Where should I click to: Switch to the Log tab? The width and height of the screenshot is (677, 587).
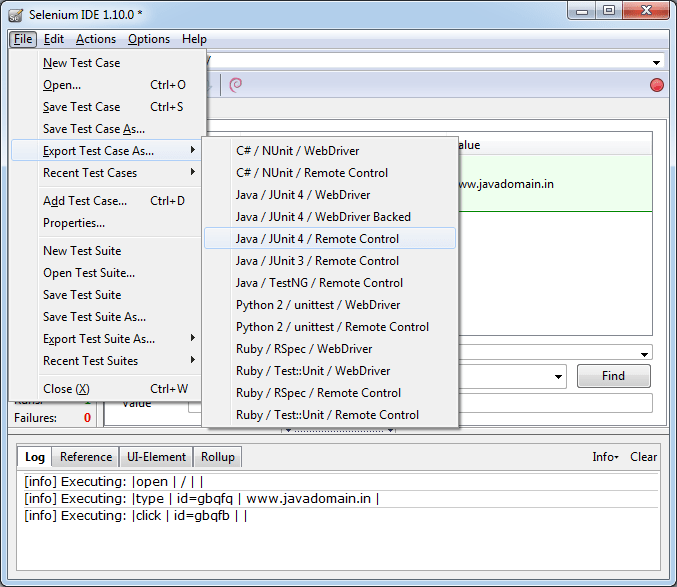(x=35, y=457)
